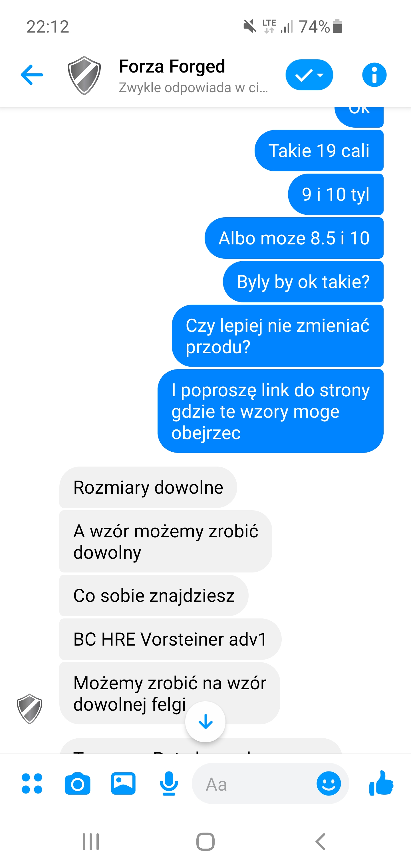Image resolution: width=411 pixels, height=868 pixels.
Task: Select the 'Rozmiary dowolne' message bubble
Action: (x=148, y=487)
